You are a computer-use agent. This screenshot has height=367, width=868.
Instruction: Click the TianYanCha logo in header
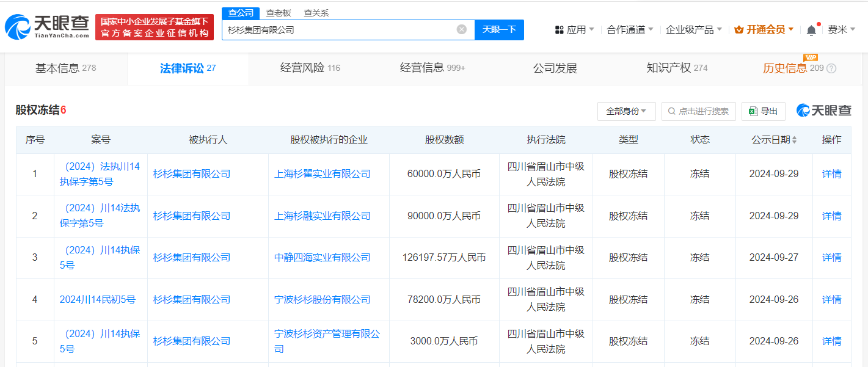pyautogui.click(x=47, y=27)
